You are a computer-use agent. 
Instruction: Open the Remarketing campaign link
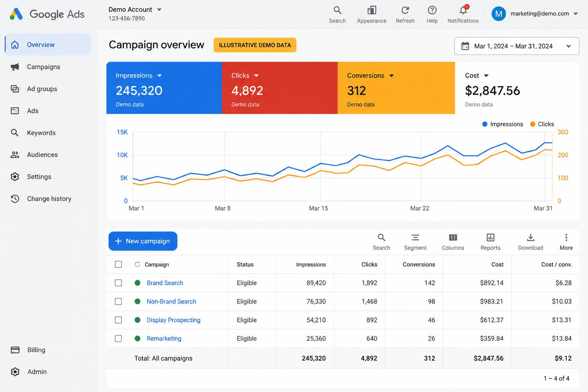164,338
